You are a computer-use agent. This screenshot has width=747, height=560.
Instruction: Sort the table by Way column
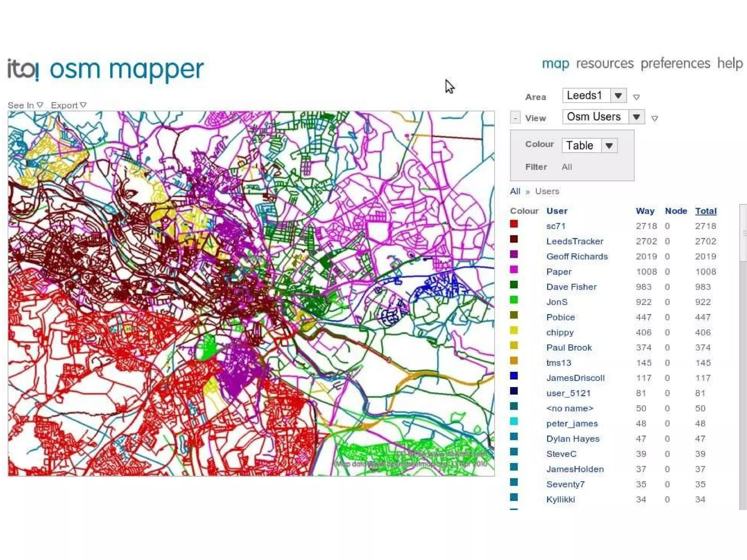(645, 211)
